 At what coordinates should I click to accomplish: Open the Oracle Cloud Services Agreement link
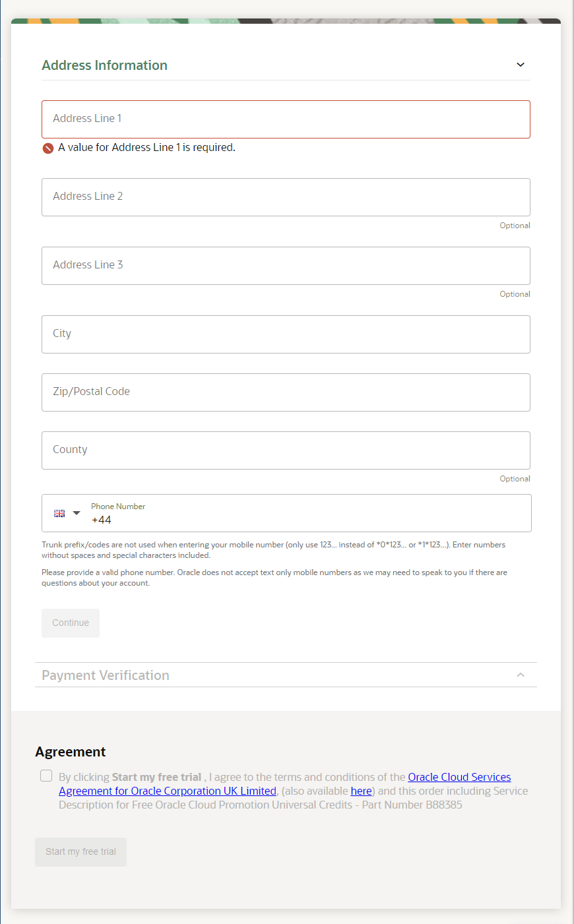coord(459,777)
